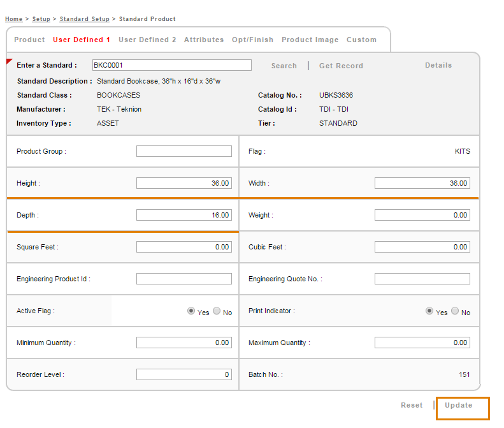This screenshot has width=504, height=428.
Task: Open the Opt/Finish tab
Action: click(x=252, y=40)
